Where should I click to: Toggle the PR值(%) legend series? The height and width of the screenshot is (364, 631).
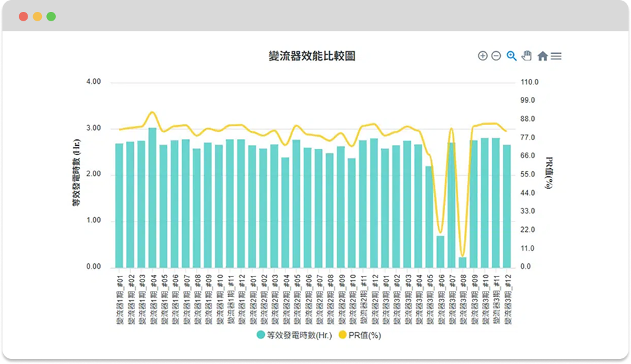coord(363,335)
